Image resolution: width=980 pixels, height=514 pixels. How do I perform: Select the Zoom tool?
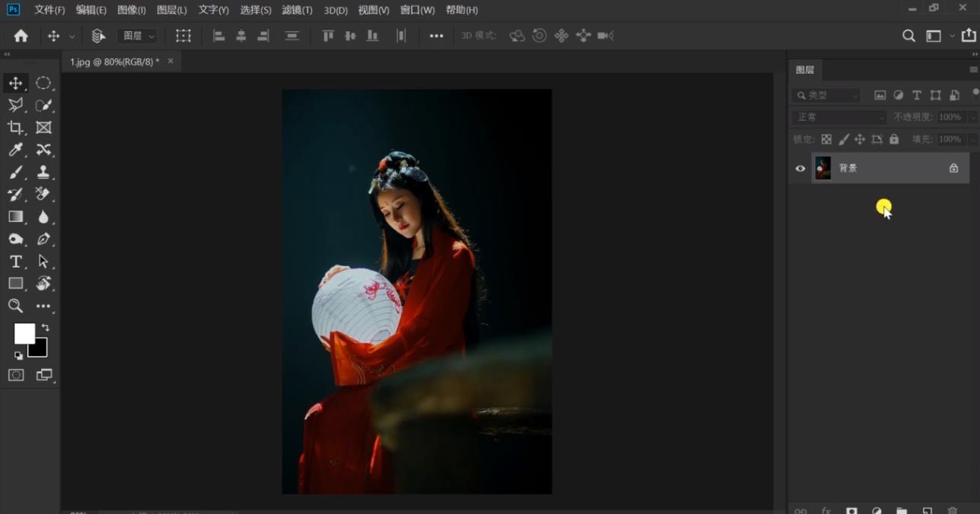(x=15, y=306)
